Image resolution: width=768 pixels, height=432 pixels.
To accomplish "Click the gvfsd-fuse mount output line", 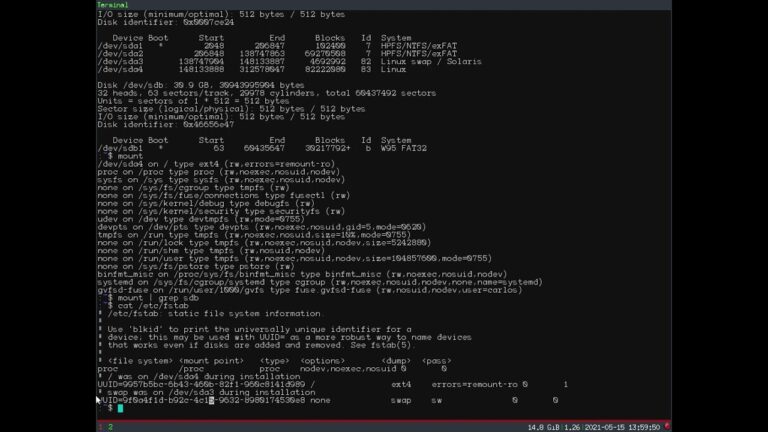I will [x=300, y=291].
